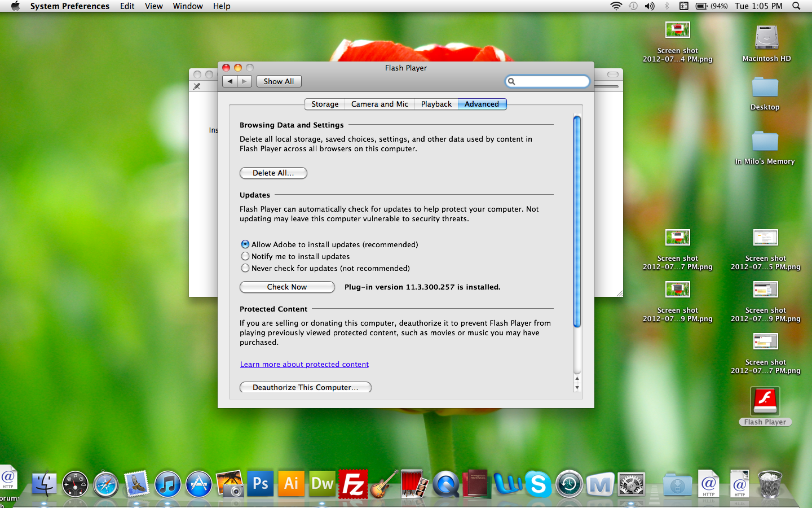The width and height of the screenshot is (812, 508).
Task: Open the Time Machine menu bar icon
Action: click(x=633, y=6)
